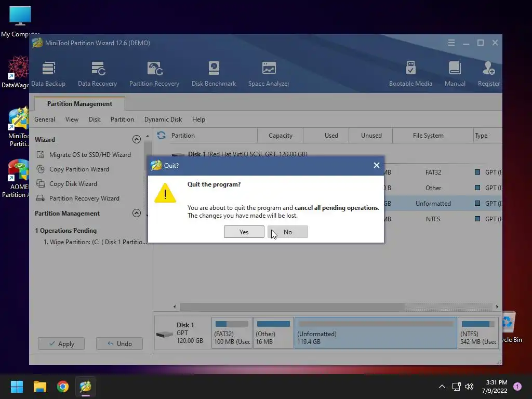Select the Other 16 MB partition block
The width and height of the screenshot is (532, 399).
273,333
